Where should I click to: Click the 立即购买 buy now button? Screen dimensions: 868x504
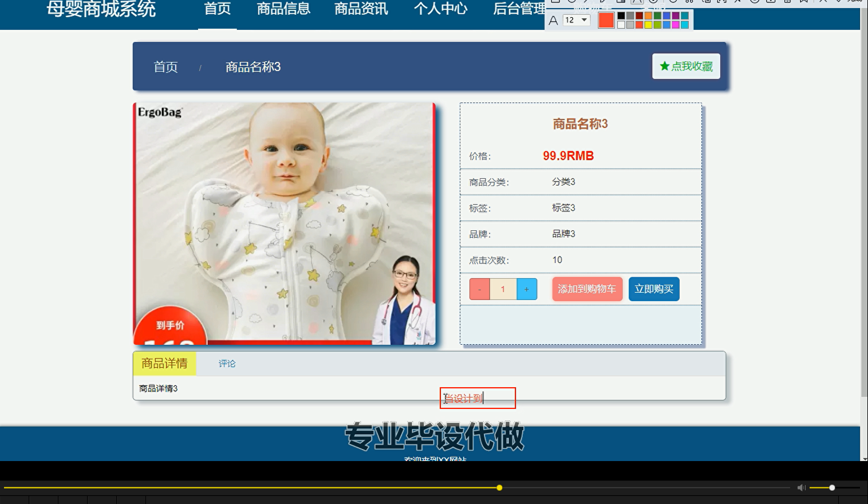[x=653, y=289]
